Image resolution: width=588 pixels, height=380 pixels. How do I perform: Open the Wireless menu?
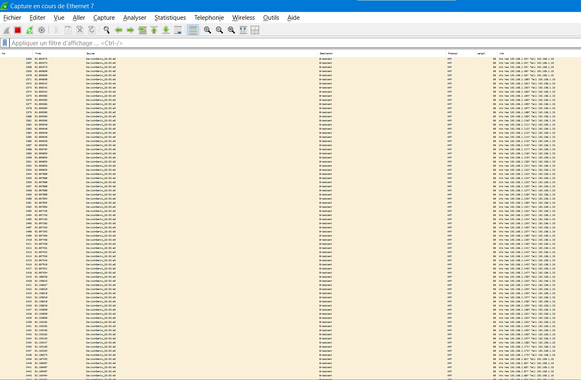243,18
